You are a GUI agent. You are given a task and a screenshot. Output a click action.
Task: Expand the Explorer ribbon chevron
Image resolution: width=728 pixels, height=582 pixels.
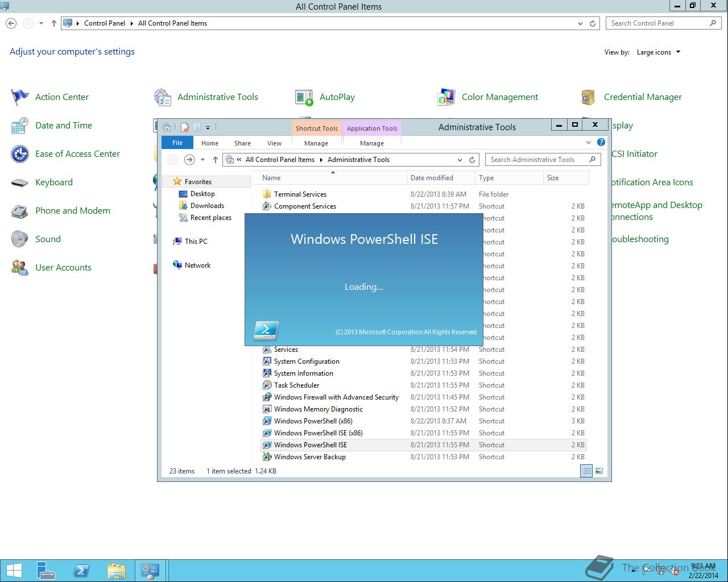pos(589,142)
